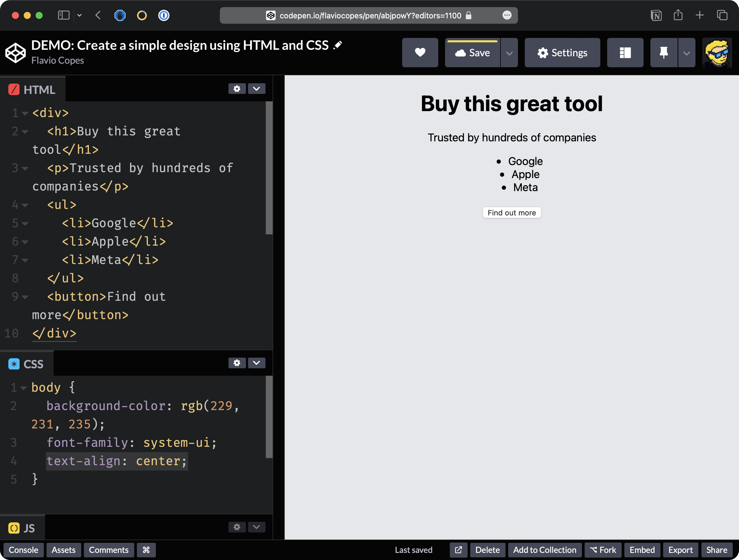Open CSS editor settings gear

tap(237, 363)
